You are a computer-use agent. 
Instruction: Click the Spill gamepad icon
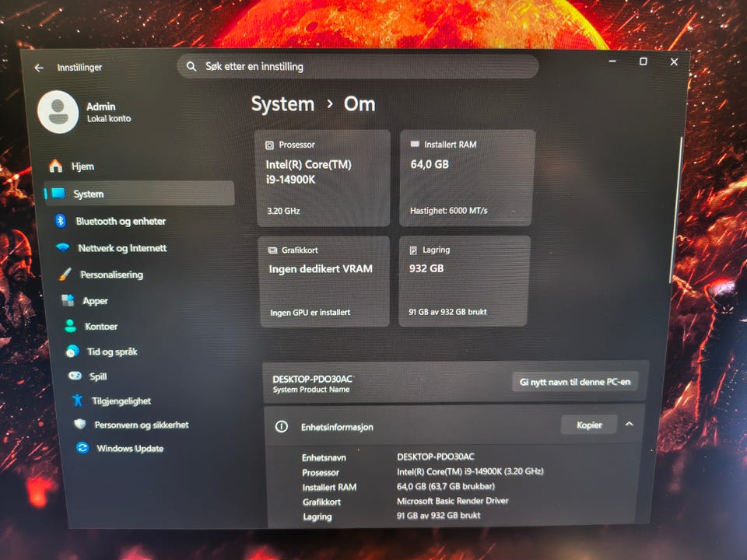click(75, 376)
